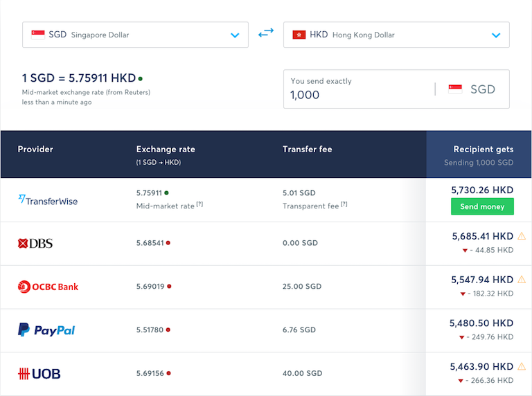Click the 'Sending 1,000 SGD' subheading
The image size is (532, 396).
click(479, 163)
